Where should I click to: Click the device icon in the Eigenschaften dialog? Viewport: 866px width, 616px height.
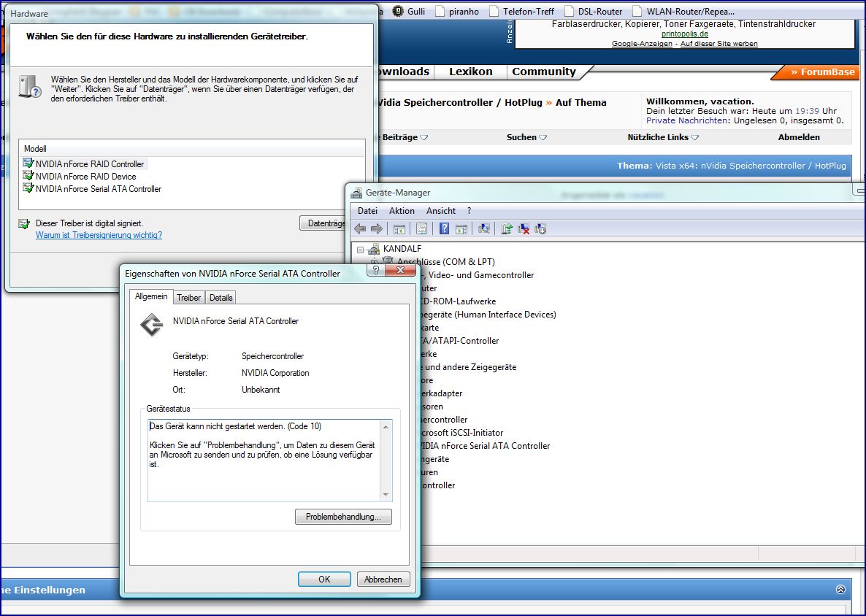[152, 325]
